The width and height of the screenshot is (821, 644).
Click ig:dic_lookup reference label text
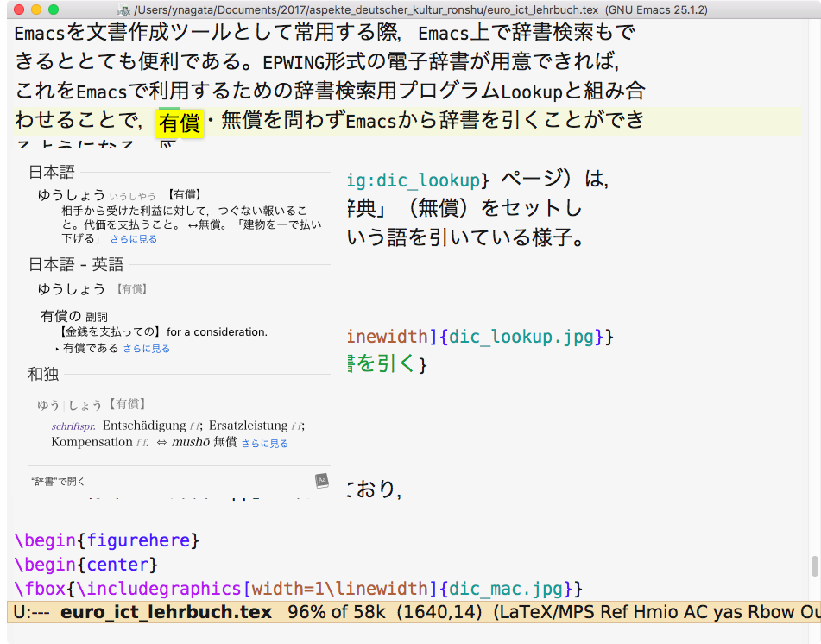pos(414,180)
